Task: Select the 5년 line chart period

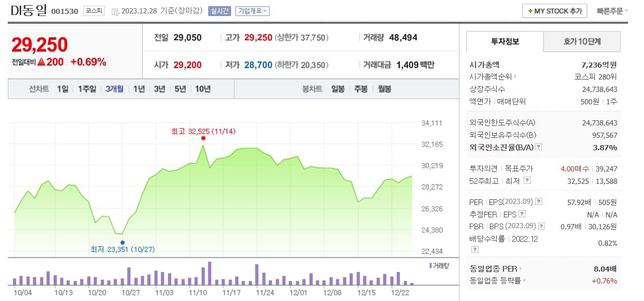Action: click(180, 89)
